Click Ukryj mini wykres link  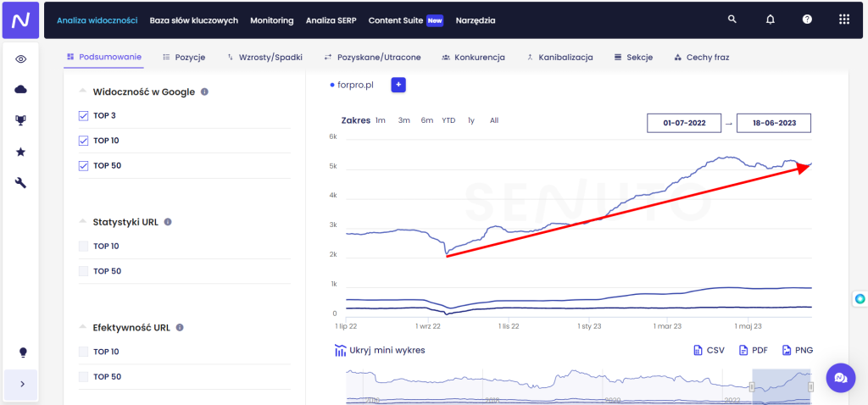coord(380,350)
